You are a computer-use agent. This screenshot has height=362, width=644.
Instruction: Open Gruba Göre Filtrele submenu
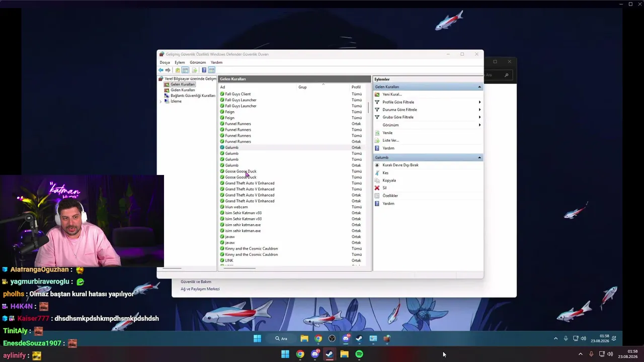398,117
